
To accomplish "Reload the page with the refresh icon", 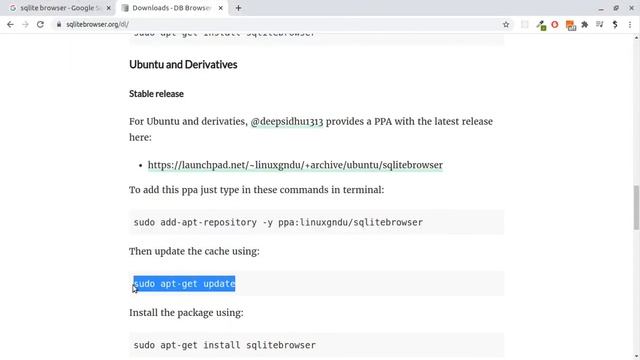I will click(x=40, y=24).
